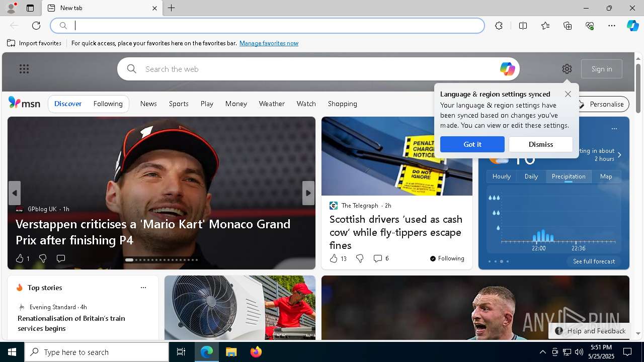Click the Got it button
This screenshot has width=644, height=362.
coord(472,144)
